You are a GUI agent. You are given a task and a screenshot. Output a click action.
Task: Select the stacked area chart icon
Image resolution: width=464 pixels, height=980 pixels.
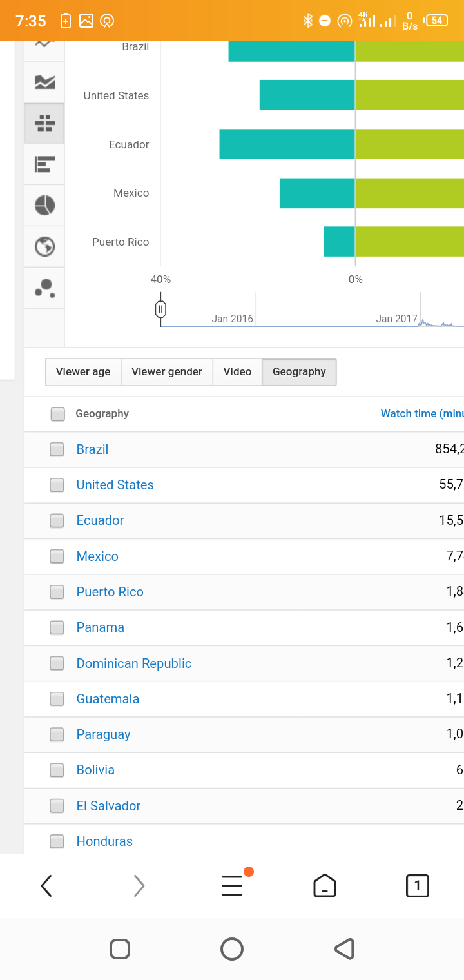[44, 82]
